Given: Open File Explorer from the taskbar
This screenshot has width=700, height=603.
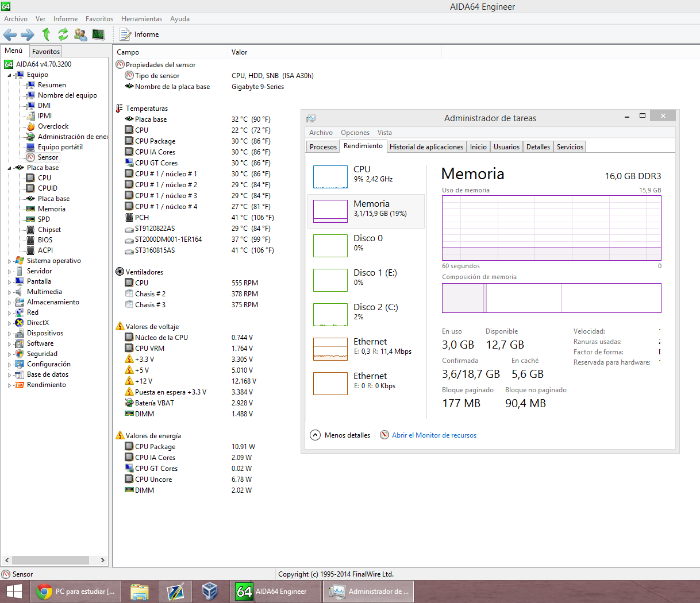Looking at the screenshot, I should [x=140, y=592].
